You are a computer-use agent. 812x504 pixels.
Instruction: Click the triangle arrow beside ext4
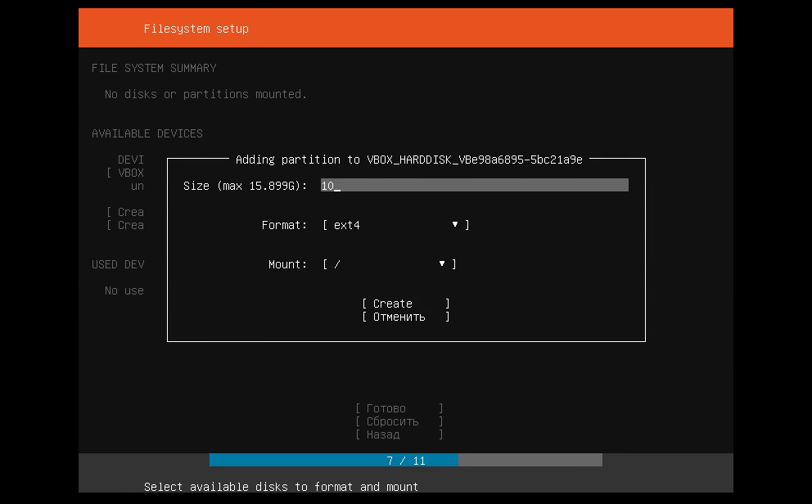click(455, 224)
